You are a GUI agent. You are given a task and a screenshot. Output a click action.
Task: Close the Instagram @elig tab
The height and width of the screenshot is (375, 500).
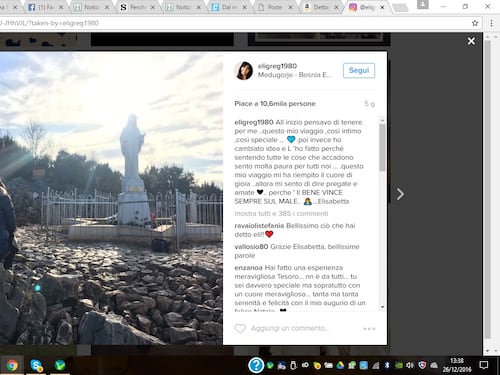[382, 7]
